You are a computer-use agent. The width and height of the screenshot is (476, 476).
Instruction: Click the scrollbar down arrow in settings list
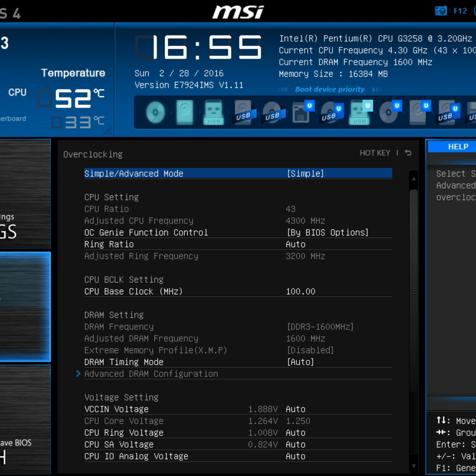click(x=414, y=466)
